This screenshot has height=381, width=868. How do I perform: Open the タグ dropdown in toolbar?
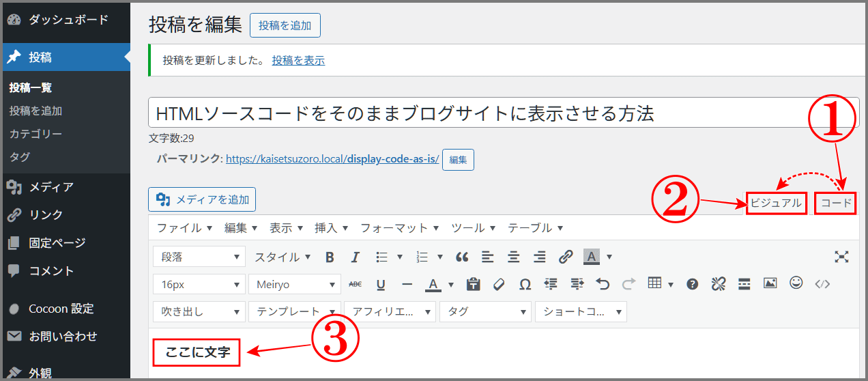coord(485,311)
